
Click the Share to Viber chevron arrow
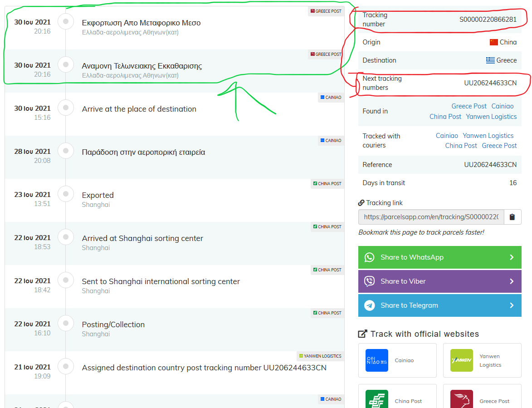click(512, 281)
